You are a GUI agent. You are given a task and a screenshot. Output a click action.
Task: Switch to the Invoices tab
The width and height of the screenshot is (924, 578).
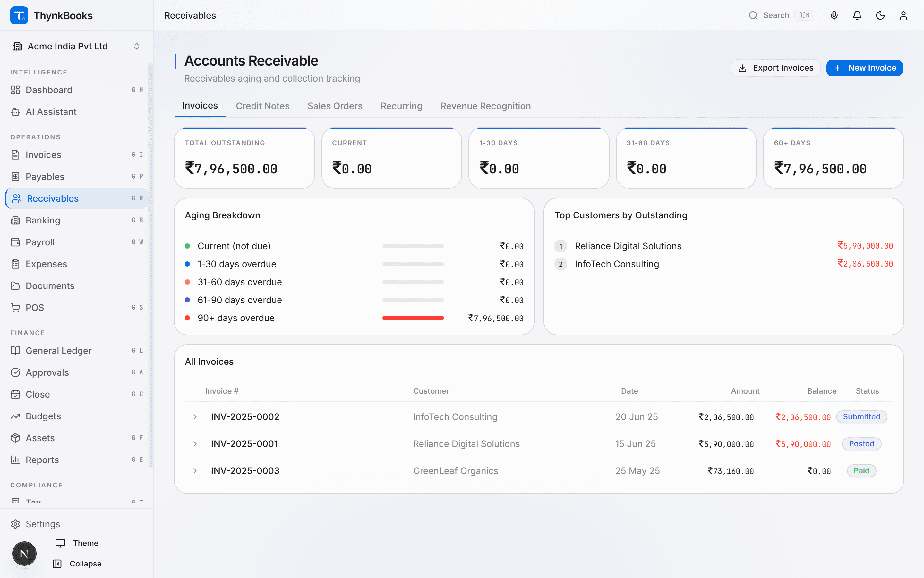point(200,106)
